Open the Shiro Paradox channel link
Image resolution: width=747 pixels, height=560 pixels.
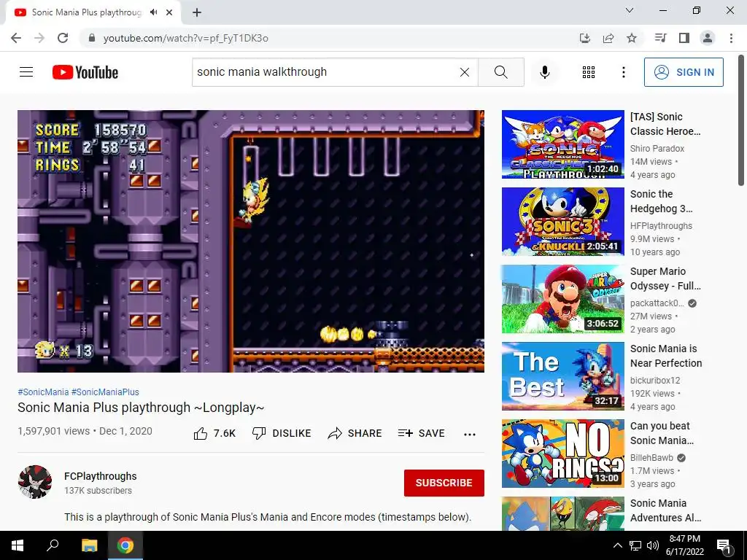point(657,149)
